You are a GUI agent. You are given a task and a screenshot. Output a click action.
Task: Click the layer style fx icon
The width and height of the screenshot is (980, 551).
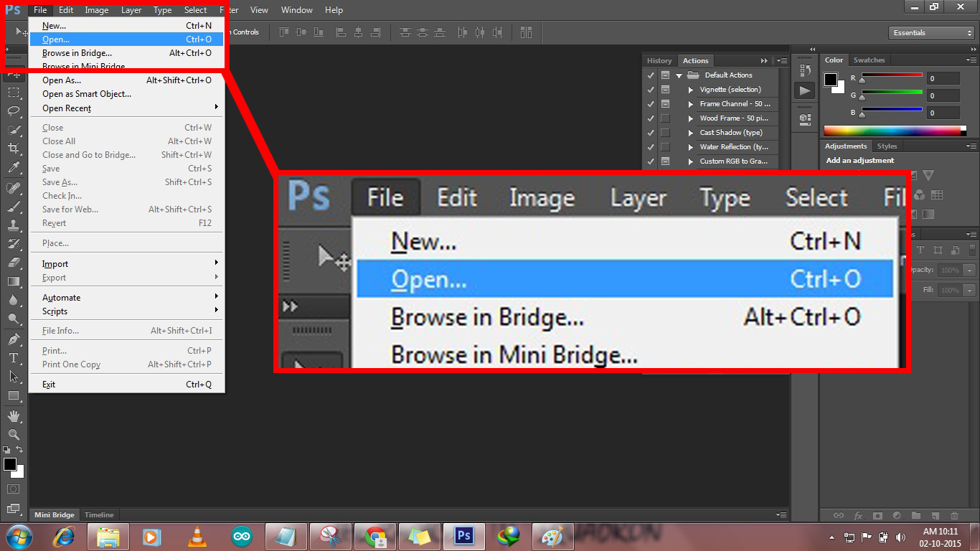858,515
